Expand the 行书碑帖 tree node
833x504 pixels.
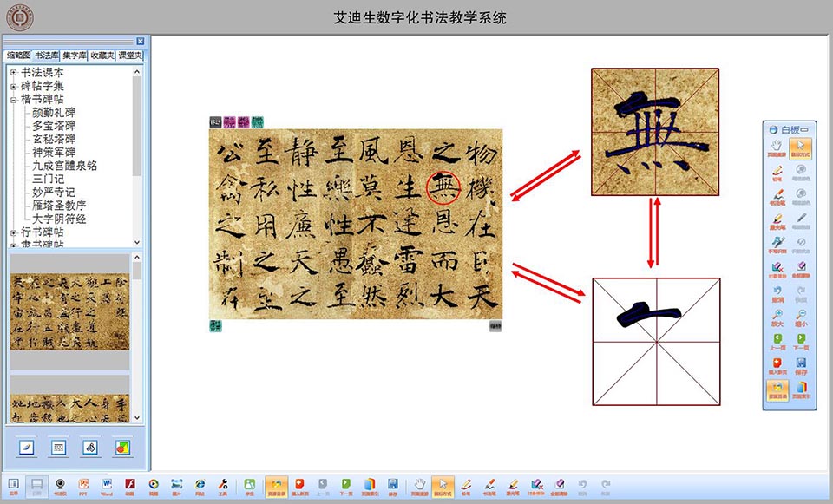point(14,232)
